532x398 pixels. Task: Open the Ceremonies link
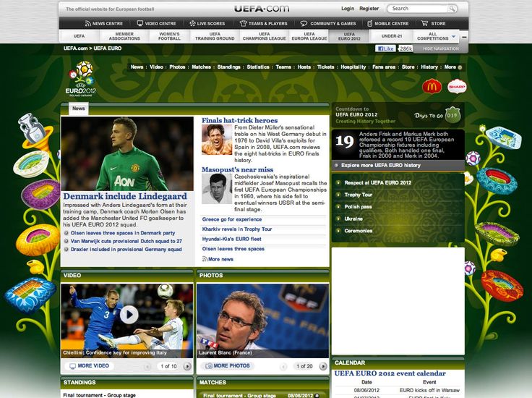coord(359,231)
